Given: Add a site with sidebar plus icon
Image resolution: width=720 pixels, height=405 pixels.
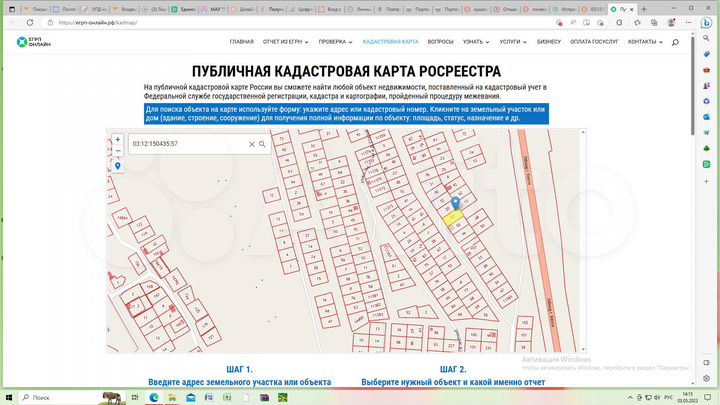Looking at the screenshot, I should [x=706, y=182].
